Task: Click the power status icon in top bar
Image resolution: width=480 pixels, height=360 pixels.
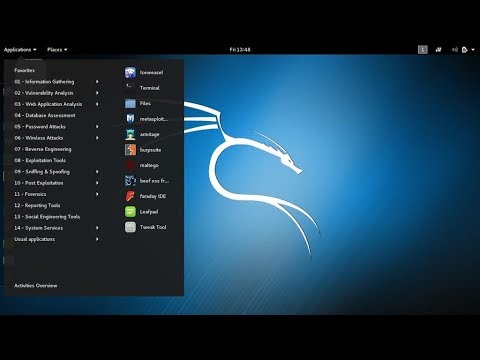Action: tap(465, 50)
